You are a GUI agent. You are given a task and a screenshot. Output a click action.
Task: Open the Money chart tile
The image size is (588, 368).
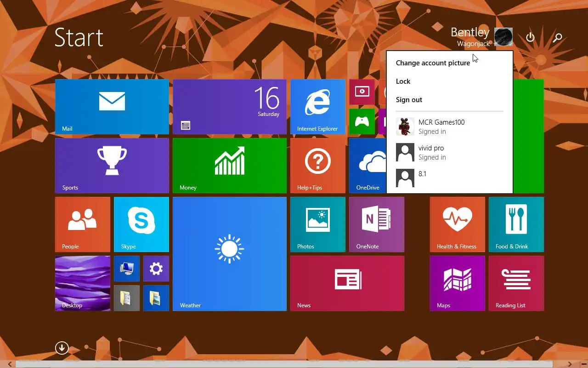[230, 166]
